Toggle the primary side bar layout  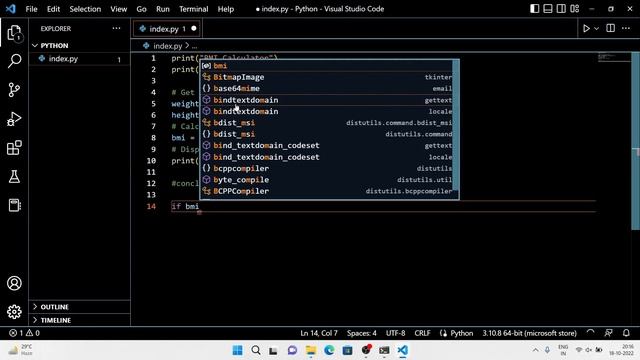point(534,9)
